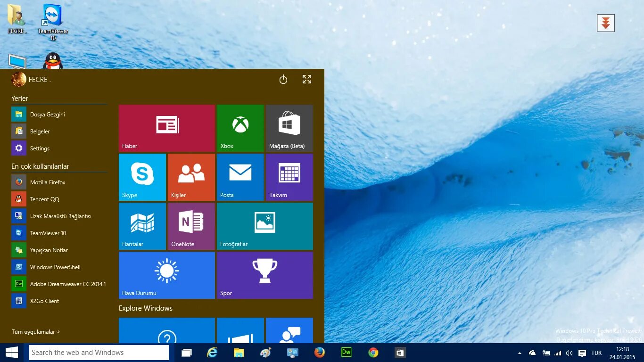Open Adobe Dreamweaver CC 2014.1 entry
Viewport: 644px width, 362px height.
[59, 284]
